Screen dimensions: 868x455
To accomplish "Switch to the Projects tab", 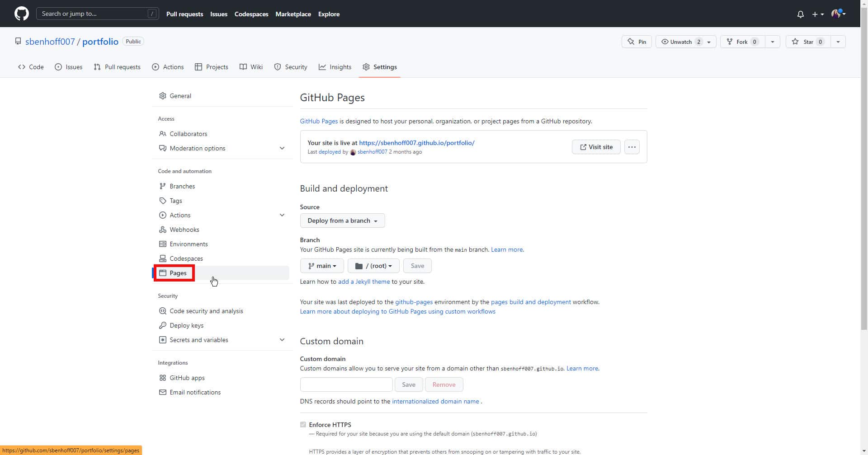I will (x=211, y=67).
